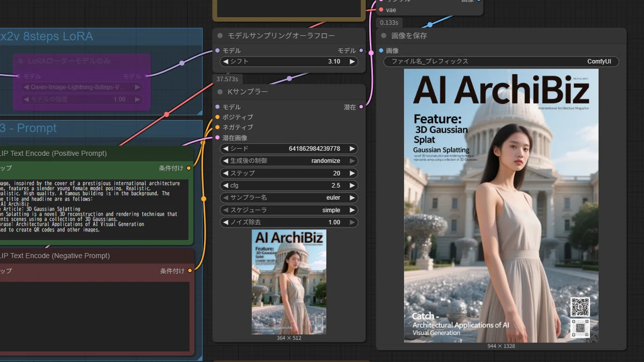
Task: Click the 潜在 output port on Kサンプラー
Action: coord(361,107)
